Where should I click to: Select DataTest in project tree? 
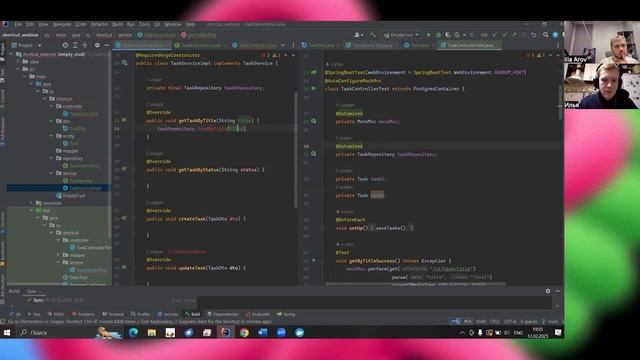click(x=78, y=277)
